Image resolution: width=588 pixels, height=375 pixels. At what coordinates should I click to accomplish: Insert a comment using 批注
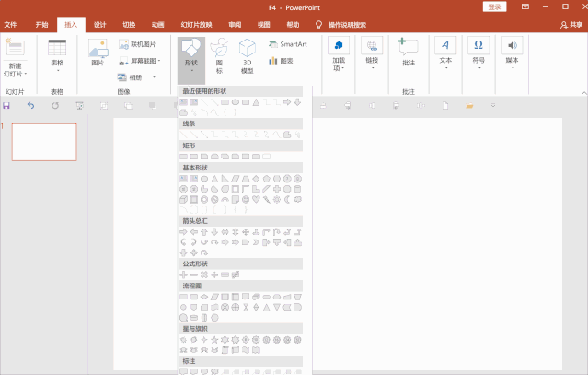pos(408,52)
